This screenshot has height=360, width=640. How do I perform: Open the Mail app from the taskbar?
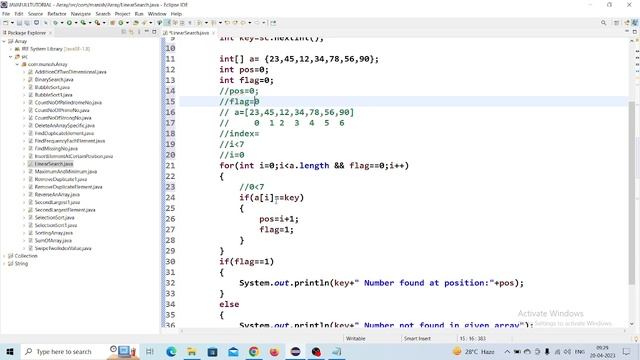(x=233, y=351)
